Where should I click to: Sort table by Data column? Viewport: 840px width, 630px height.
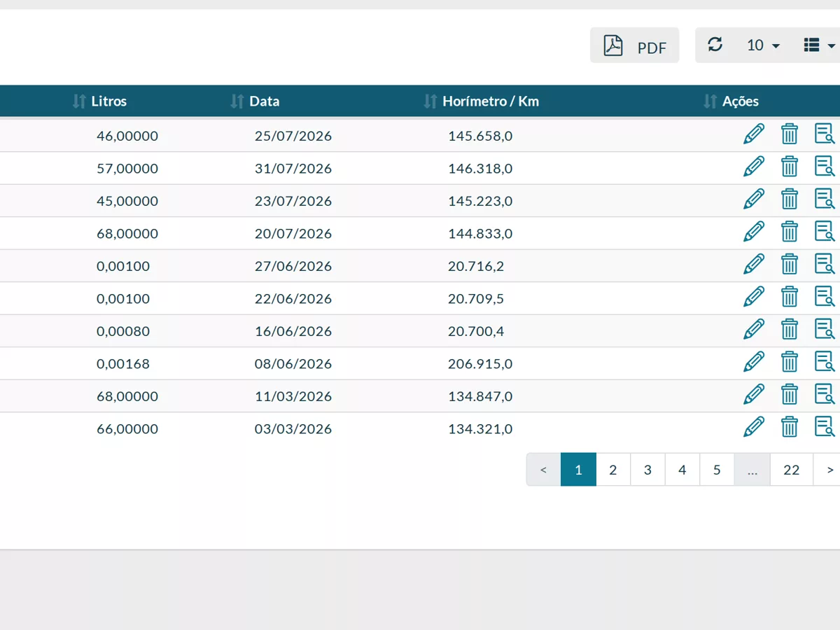255,101
